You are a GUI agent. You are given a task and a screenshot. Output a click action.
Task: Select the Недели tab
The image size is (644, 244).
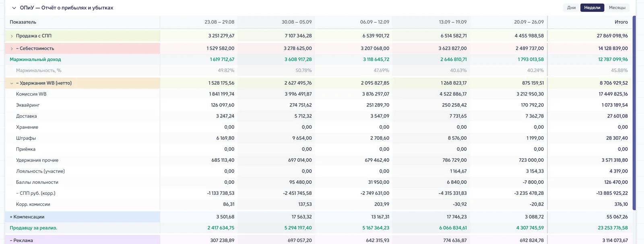pos(592,8)
